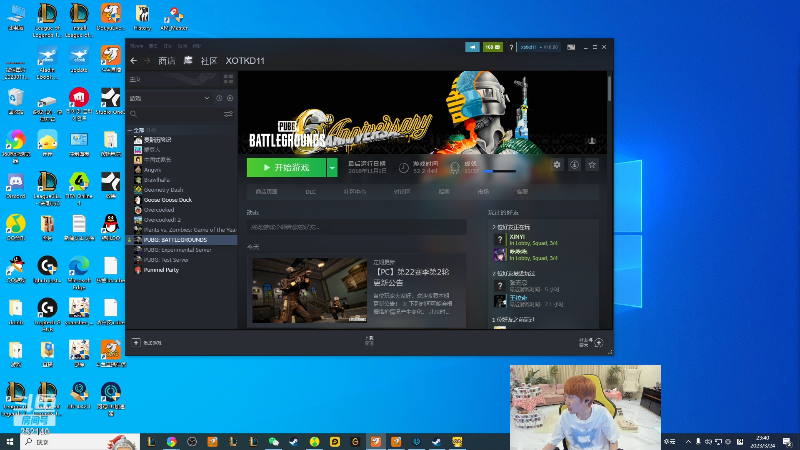Viewport: 800px width, 450px height.
Task: Go forward with Steam's forward arrow
Action: coord(147,61)
